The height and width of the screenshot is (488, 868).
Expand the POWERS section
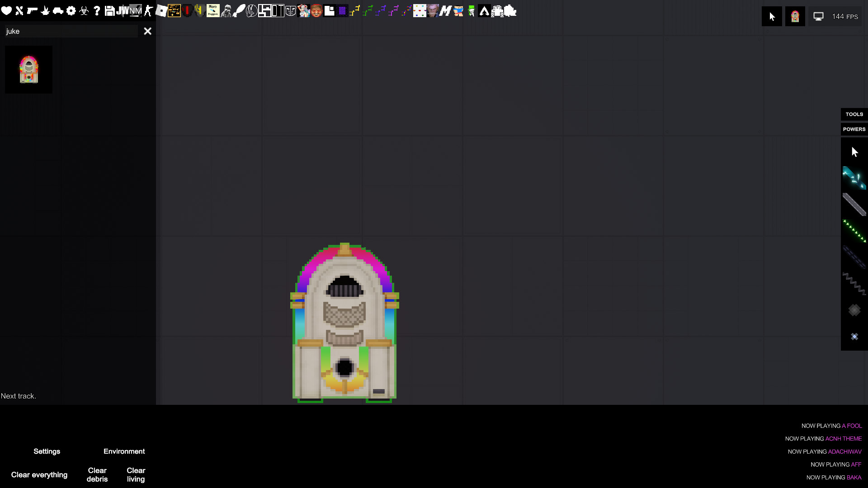coord(854,129)
